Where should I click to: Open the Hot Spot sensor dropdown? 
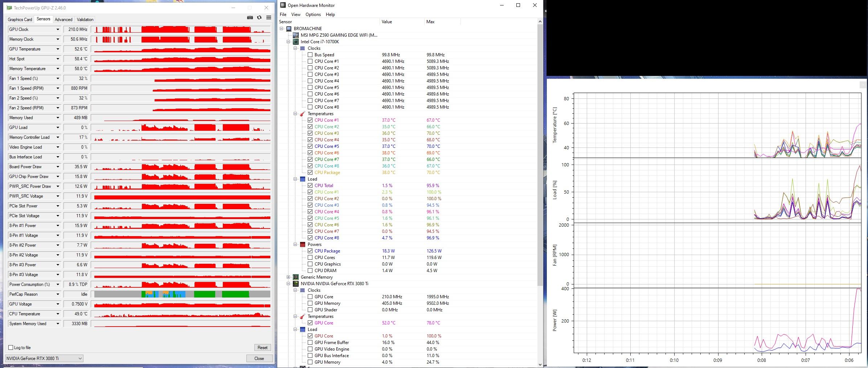point(57,59)
